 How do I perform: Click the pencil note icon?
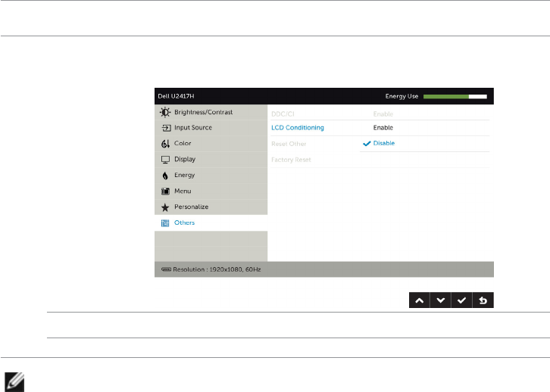14,382
